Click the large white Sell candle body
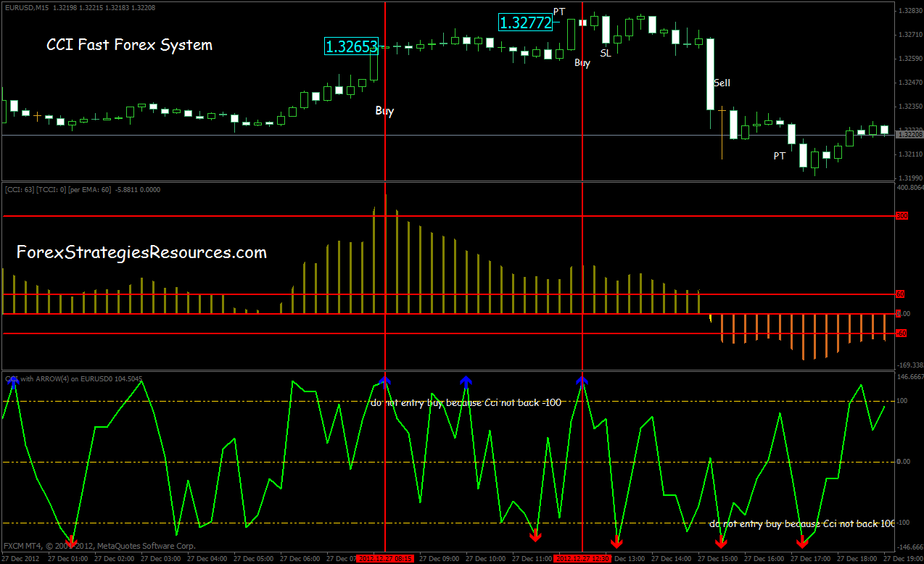The width and height of the screenshot is (924, 564). coord(711,74)
